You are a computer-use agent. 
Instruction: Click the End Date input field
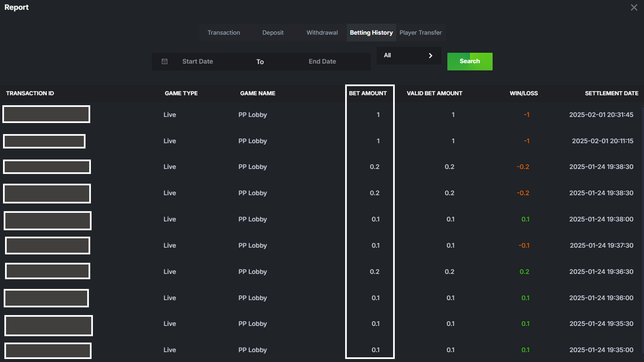point(322,61)
